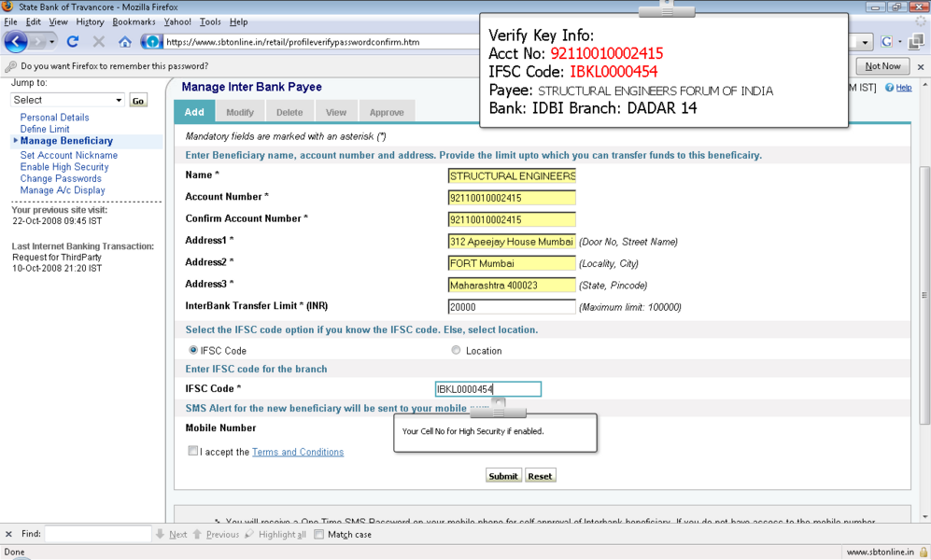This screenshot has height=560, width=931.
Task: Click the Stop loading X icon
Action: click(x=99, y=42)
